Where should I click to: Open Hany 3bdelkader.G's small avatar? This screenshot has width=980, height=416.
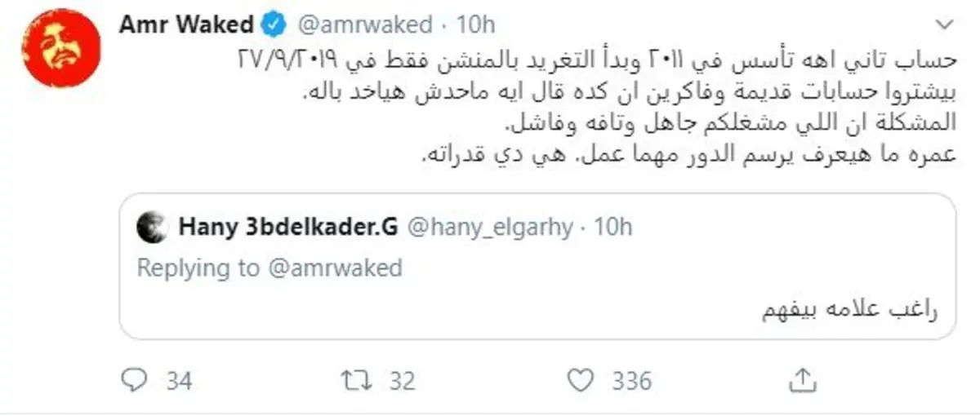click(x=154, y=228)
